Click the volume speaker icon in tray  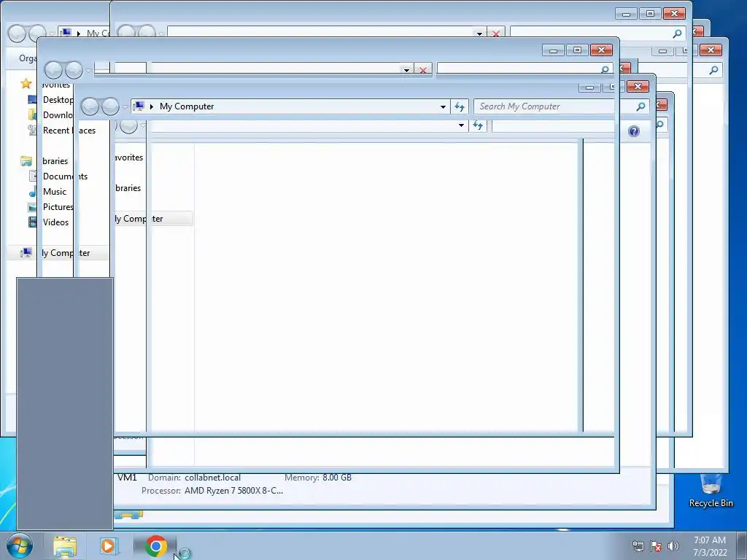[x=673, y=546]
